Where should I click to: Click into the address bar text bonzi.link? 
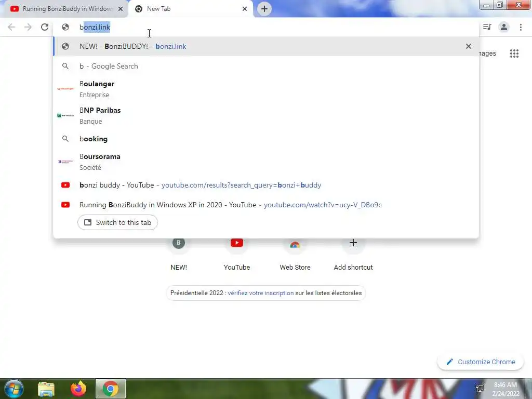pos(95,27)
